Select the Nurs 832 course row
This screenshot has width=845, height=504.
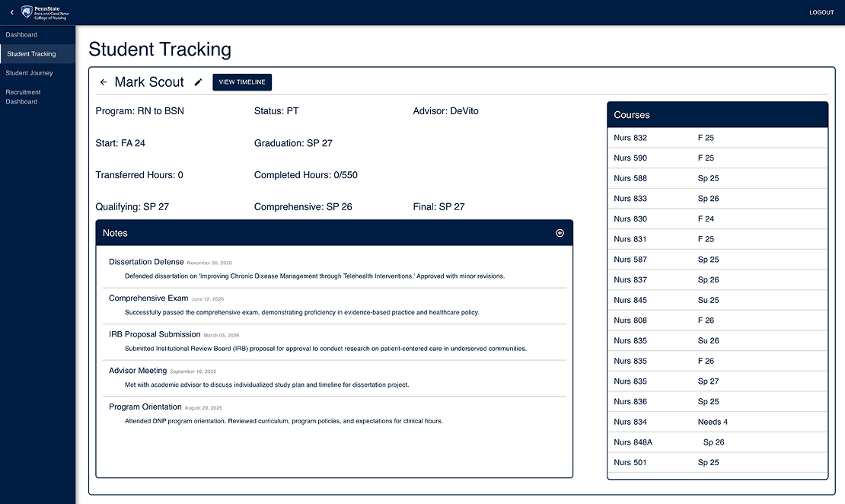click(716, 138)
